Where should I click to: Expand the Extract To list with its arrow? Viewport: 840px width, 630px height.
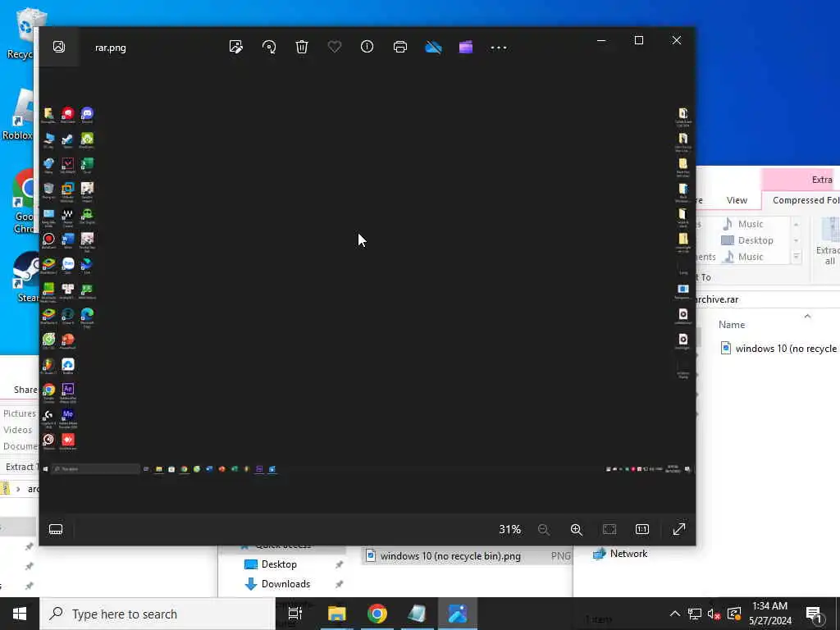pyautogui.click(x=796, y=257)
